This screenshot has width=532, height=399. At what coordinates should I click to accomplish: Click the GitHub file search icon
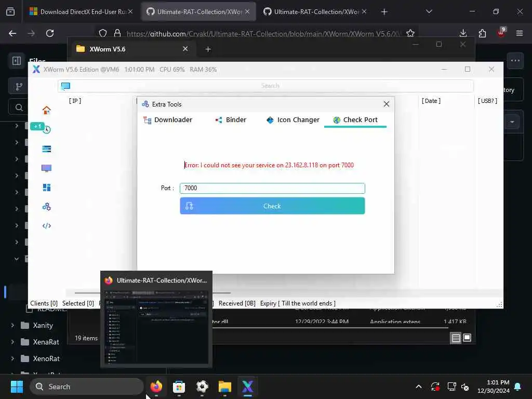tap(19, 108)
